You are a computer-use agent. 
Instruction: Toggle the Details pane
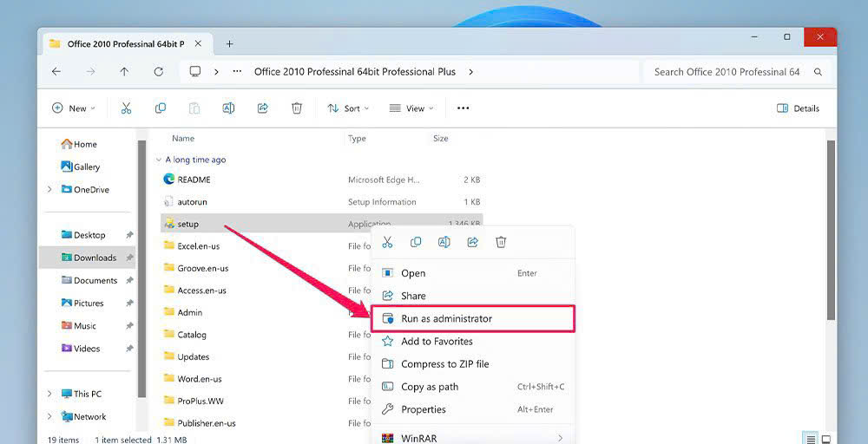[x=798, y=108]
